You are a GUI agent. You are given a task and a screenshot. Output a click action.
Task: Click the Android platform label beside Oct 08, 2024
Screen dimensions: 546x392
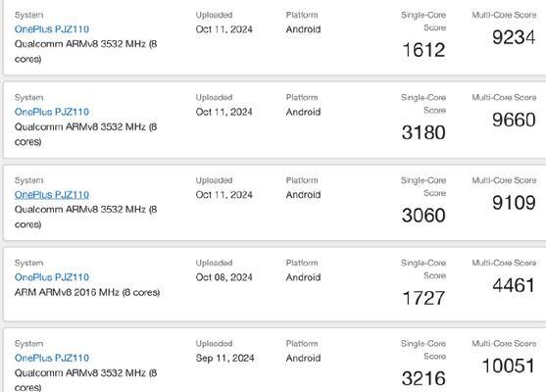pyautogui.click(x=303, y=277)
